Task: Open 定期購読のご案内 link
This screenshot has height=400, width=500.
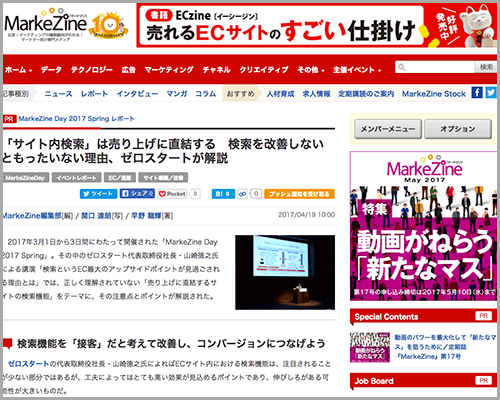Action: [366, 94]
